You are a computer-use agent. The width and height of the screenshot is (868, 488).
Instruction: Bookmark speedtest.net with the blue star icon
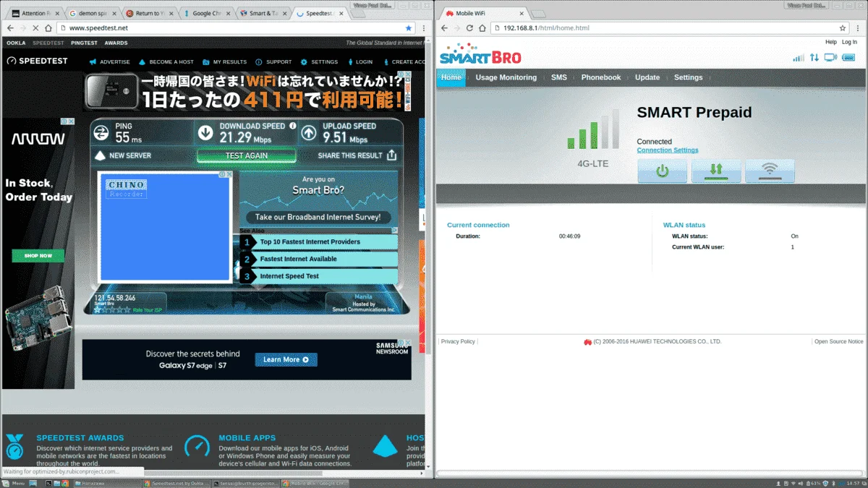[409, 27]
